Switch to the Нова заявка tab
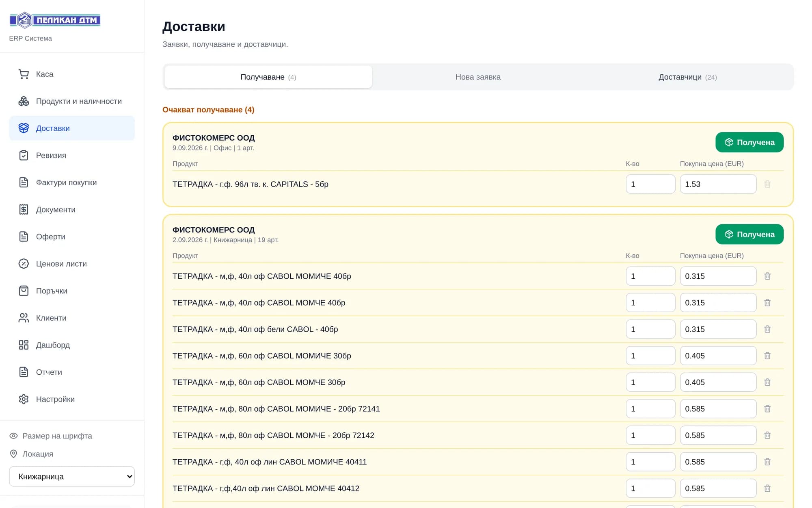Image resolution: width=812 pixels, height=508 pixels. (x=478, y=77)
